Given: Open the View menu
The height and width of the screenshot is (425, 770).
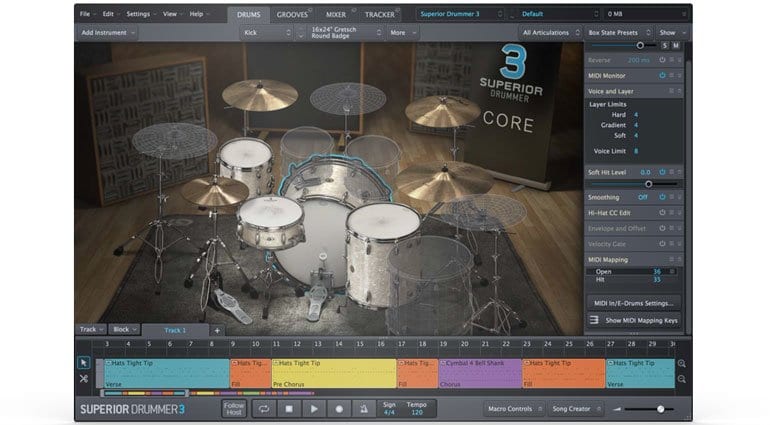Looking at the screenshot, I should coord(172,14).
